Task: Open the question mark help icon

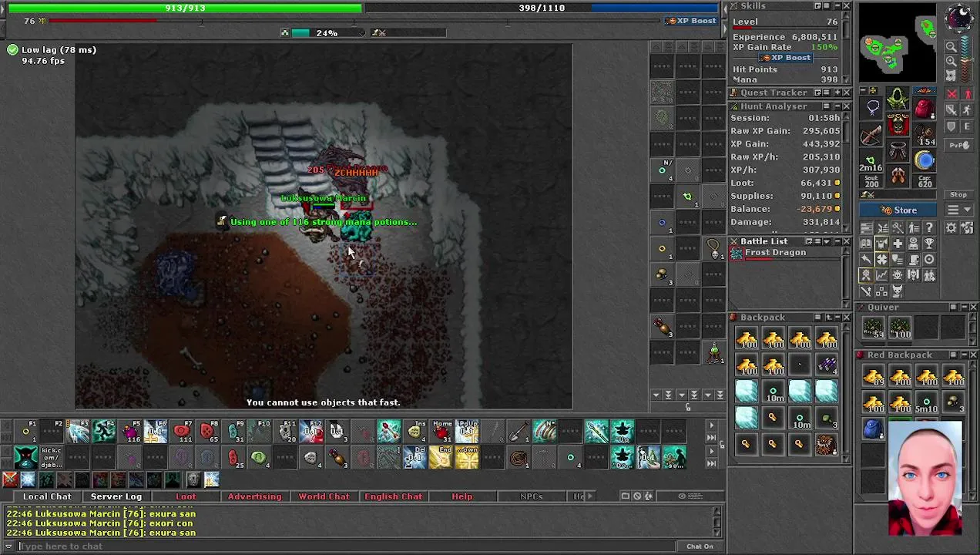Action: click(930, 227)
